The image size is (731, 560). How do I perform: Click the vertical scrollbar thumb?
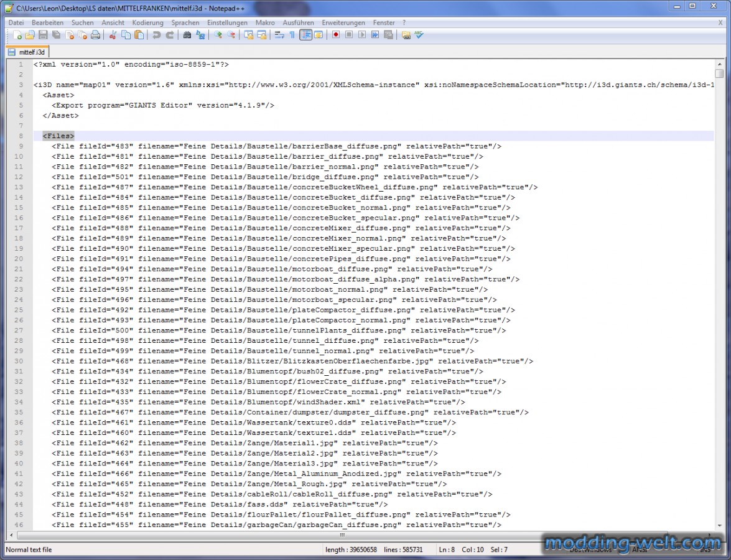pos(719,73)
